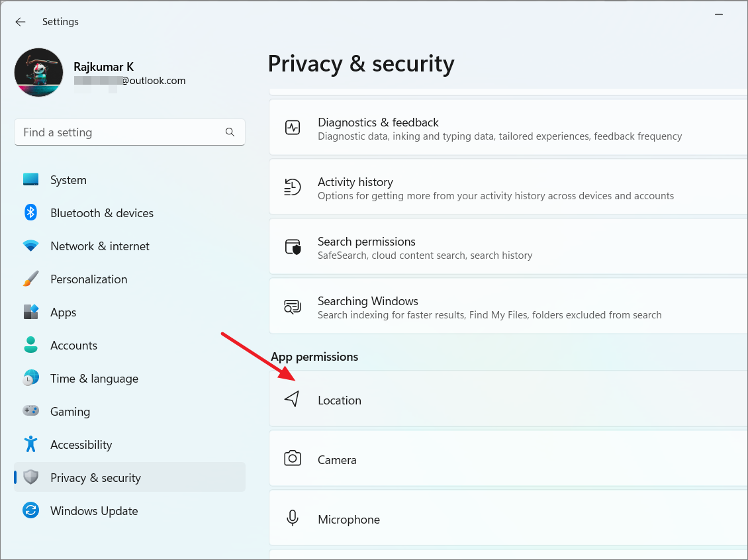This screenshot has height=560, width=748.
Task: Minimize the Settings window
Action: pyautogui.click(x=718, y=15)
